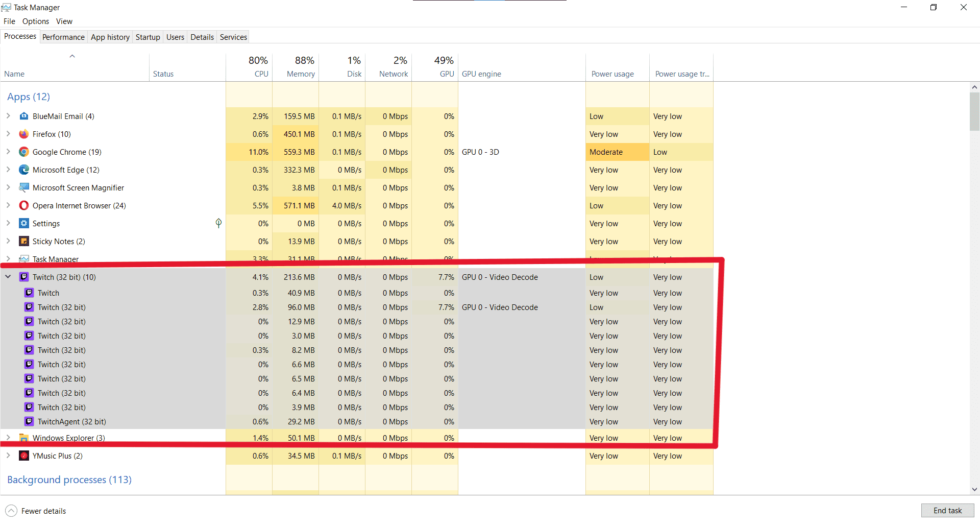
Task: Click the suspended leaf icon beside Settings
Action: [218, 223]
